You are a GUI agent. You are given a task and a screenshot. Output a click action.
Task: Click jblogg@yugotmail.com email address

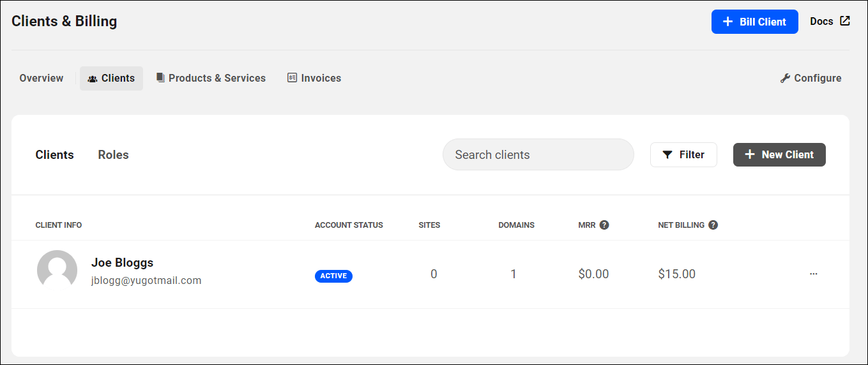point(146,280)
